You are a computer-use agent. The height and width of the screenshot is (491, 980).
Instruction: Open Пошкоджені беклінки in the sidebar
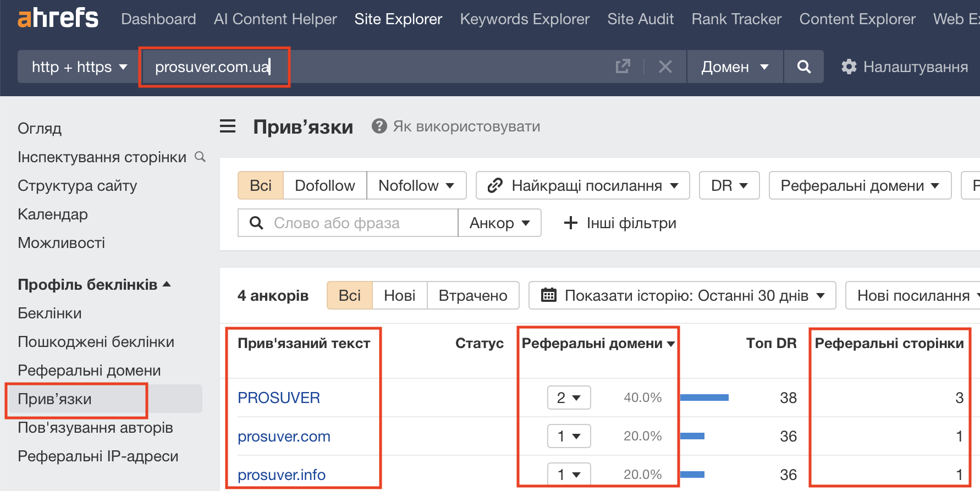tap(96, 341)
